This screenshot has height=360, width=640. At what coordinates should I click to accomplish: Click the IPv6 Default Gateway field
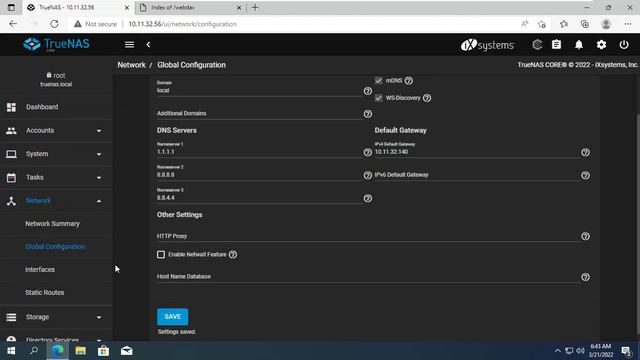477,175
